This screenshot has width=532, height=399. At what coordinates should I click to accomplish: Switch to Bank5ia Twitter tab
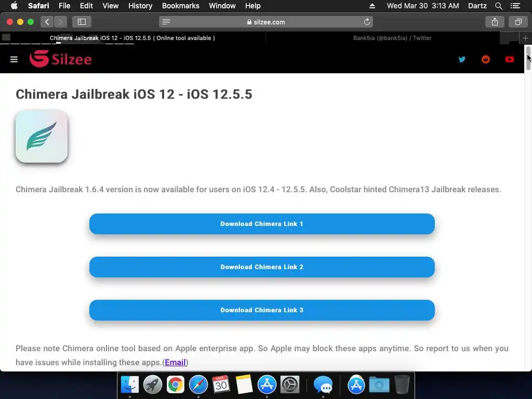tap(392, 38)
